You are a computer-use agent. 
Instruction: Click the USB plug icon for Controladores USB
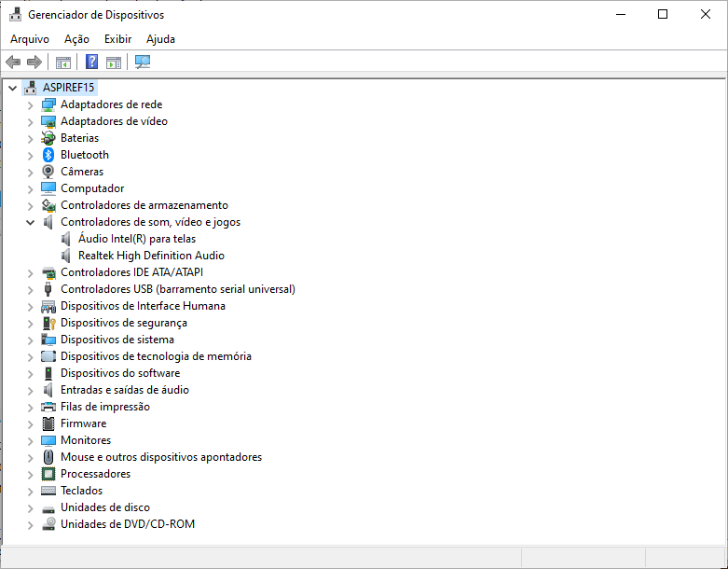click(x=48, y=289)
